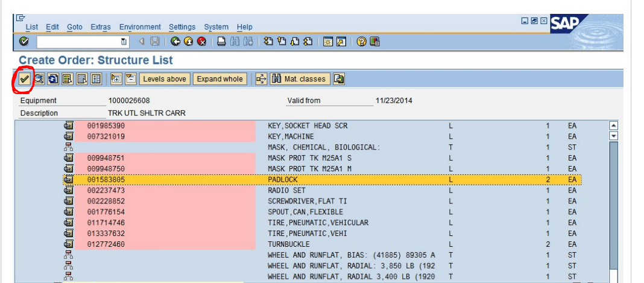
Task: Open the Customize Local Layout icon
Action: tap(374, 42)
